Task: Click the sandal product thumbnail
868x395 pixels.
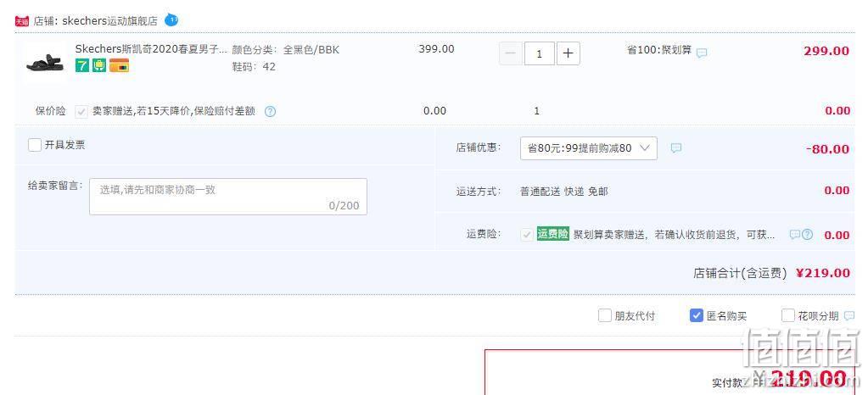Action: [45, 62]
